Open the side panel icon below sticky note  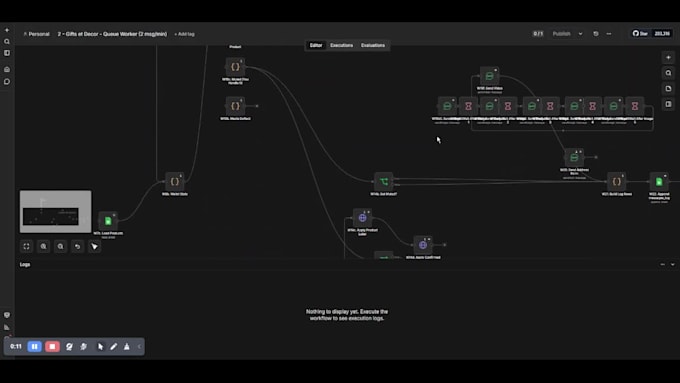pyautogui.click(x=668, y=104)
